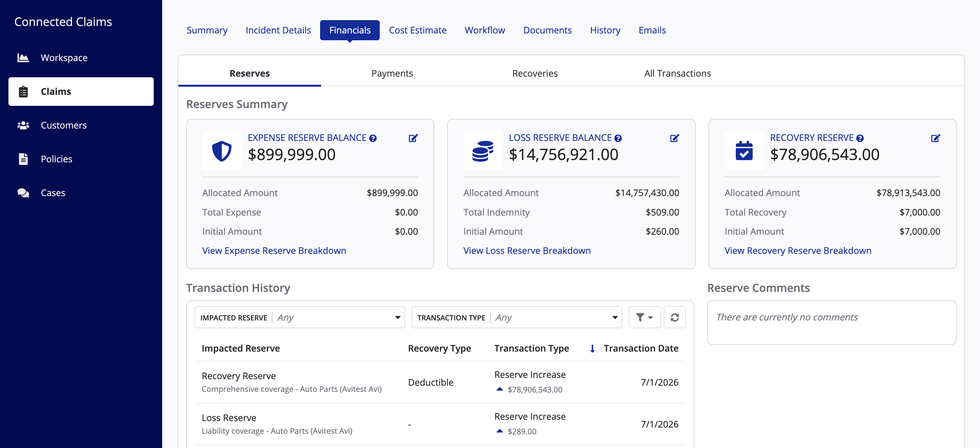Screen dimensions: 980x448
Task: Switch to the Payments sub-tab
Action: click(x=392, y=73)
